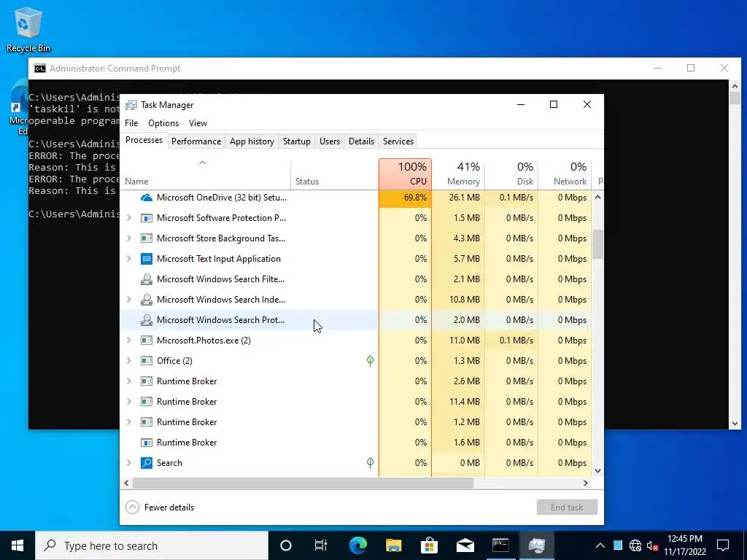
Task: Click the Windows Search Filter Host icon
Action: (x=146, y=279)
